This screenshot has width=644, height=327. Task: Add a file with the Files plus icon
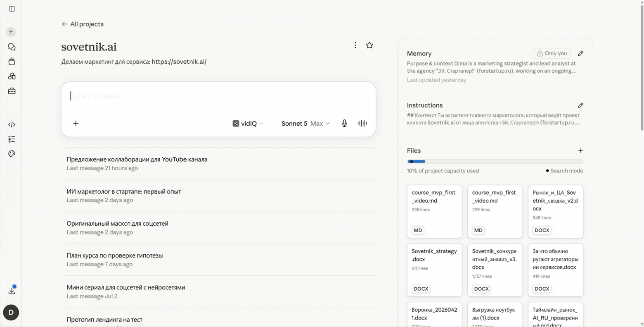[x=580, y=150]
